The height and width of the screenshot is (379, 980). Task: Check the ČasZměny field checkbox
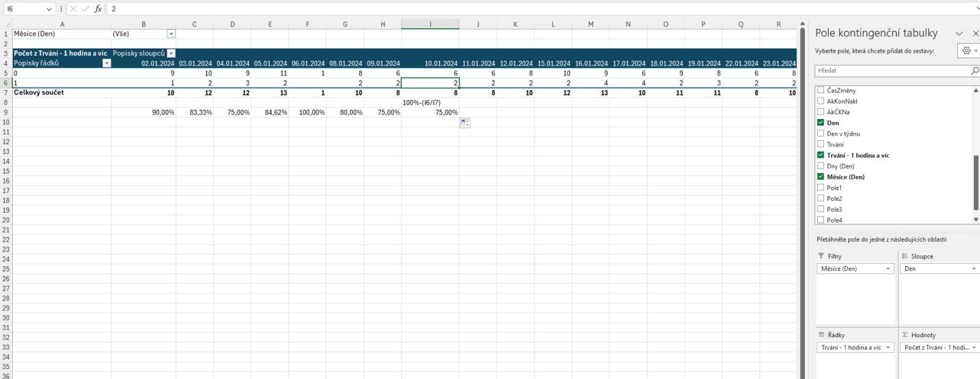tap(821, 90)
